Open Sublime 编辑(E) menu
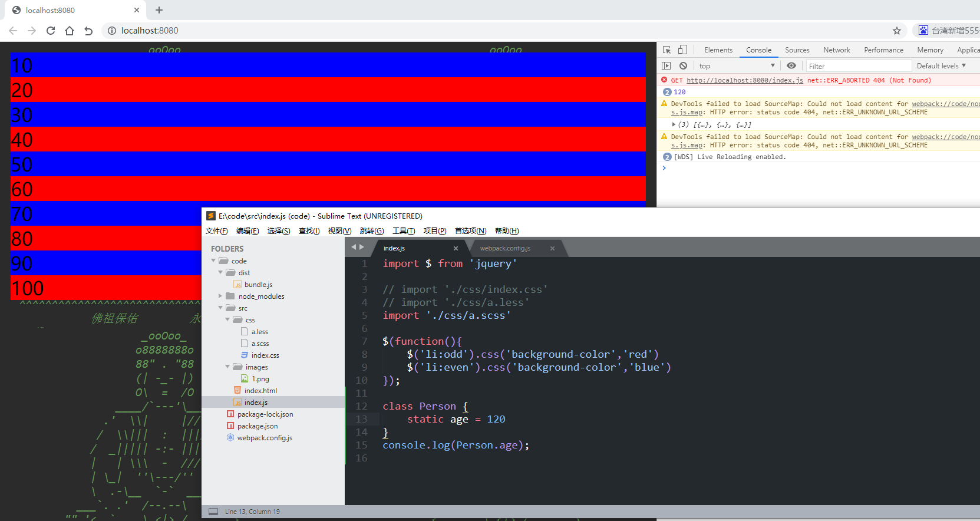Image resolution: width=980 pixels, height=521 pixels. pyautogui.click(x=248, y=231)
